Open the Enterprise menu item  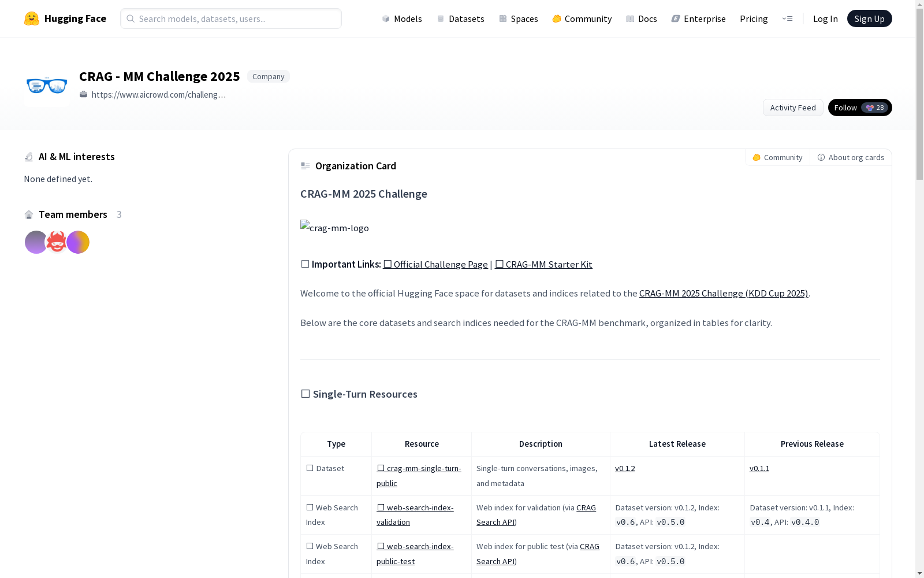[x=699, y=18]
